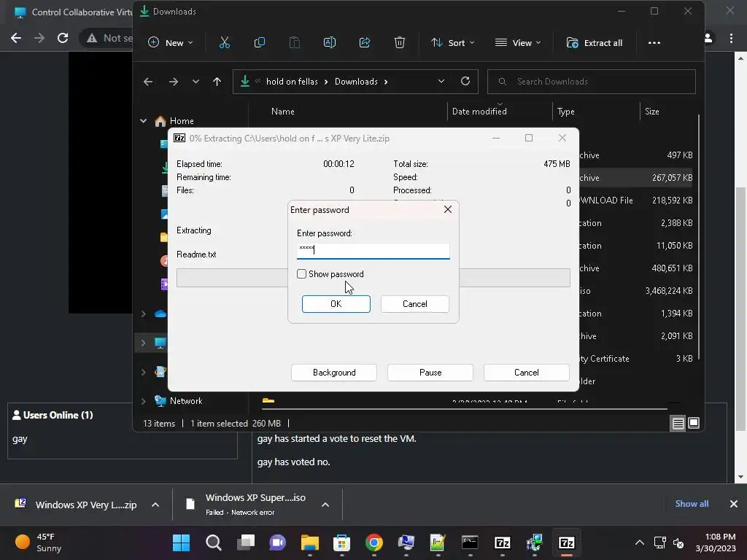Sort files by Size column
The width and height of the screenshot is (747, 560).
652,112
